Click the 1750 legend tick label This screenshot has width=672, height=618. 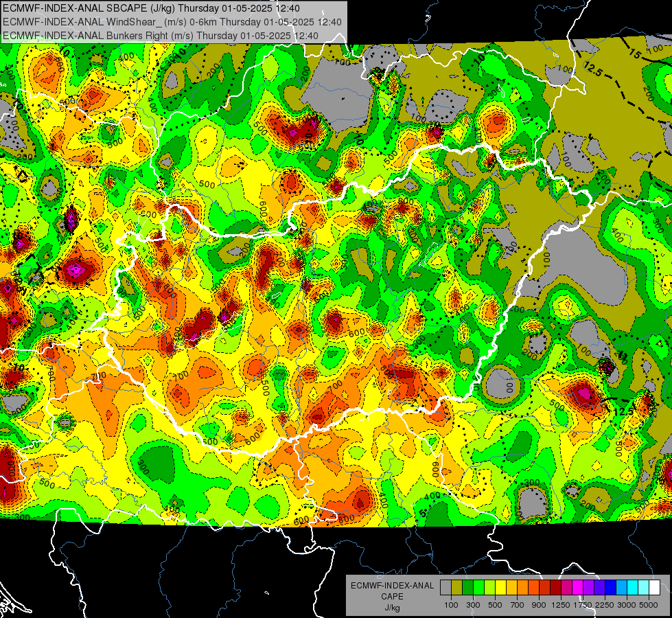click(583, 605)
